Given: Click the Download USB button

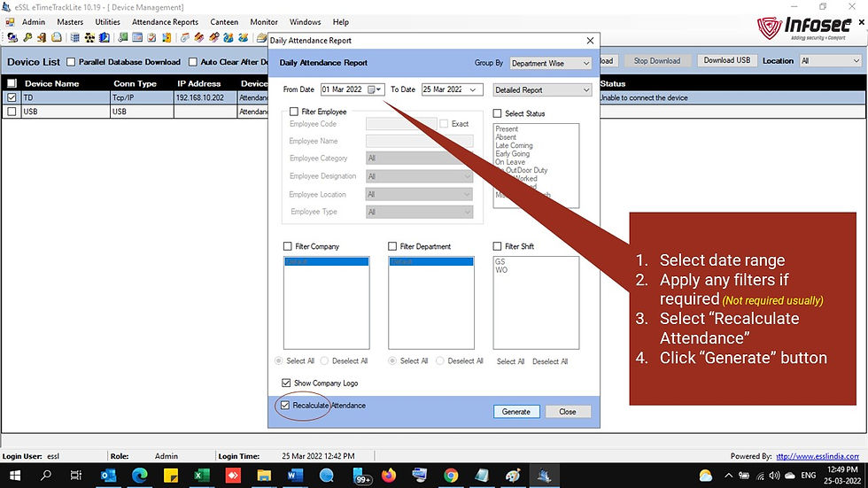Looking at the screenshot, I should [x=727, y=60].
